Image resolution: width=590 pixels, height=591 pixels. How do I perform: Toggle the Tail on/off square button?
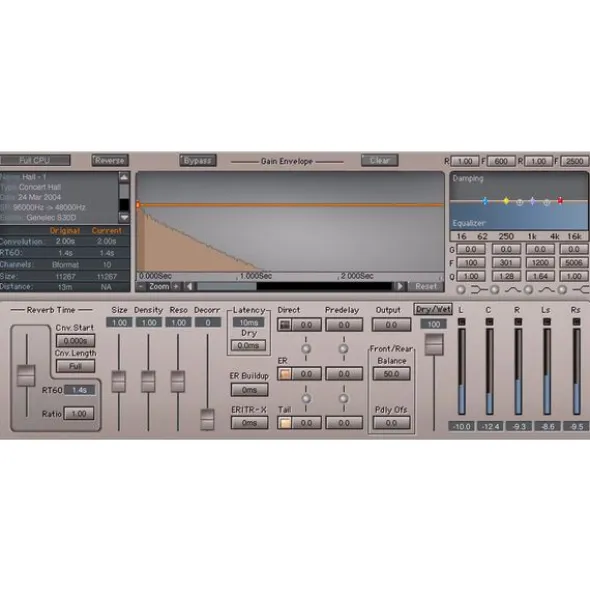285,423
